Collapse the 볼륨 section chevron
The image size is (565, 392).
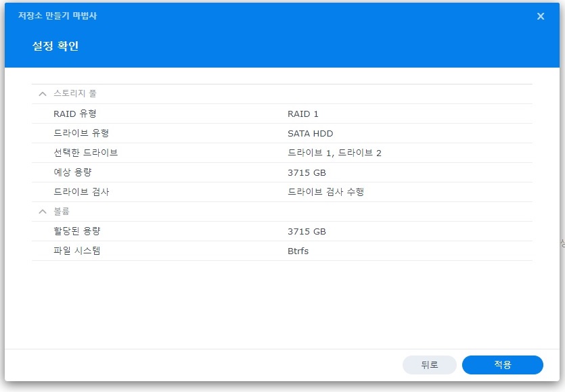(42, 210)
